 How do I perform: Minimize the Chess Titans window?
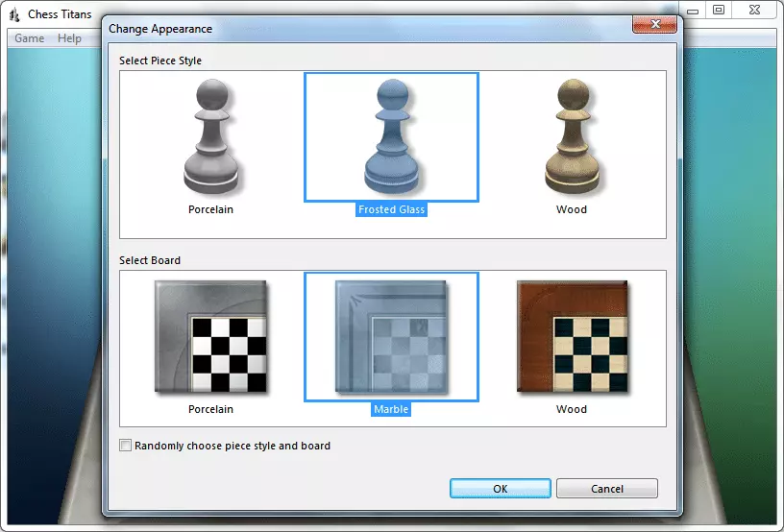click(x=693, y=11)
